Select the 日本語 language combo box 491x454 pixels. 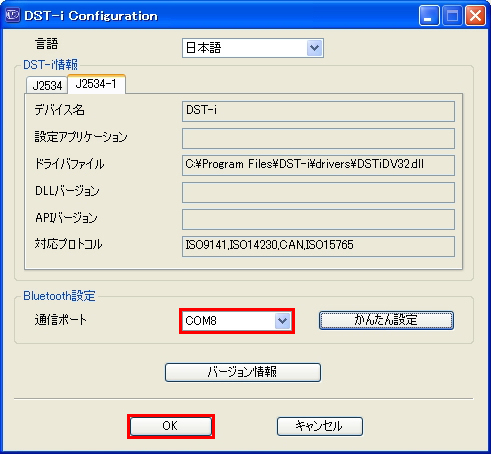point(253,48)
